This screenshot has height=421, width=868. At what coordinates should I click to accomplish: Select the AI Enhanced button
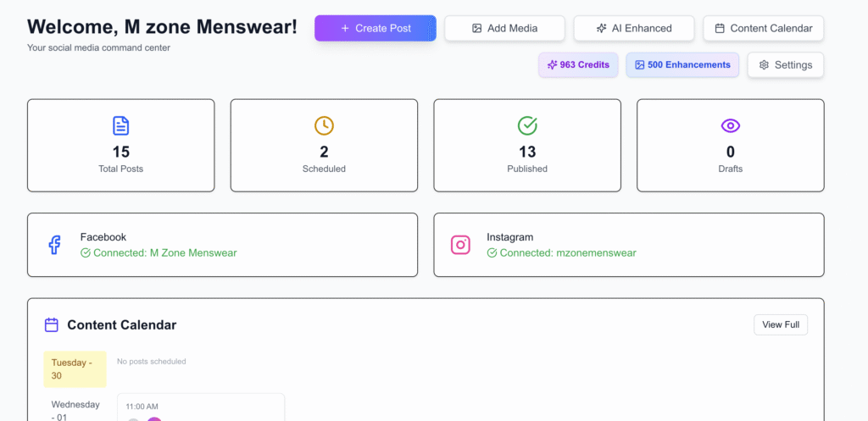633,28
